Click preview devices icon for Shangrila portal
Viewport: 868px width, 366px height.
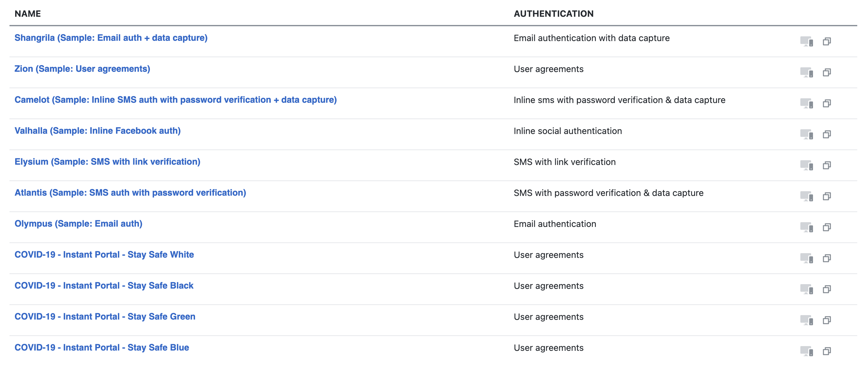(806, 41)
